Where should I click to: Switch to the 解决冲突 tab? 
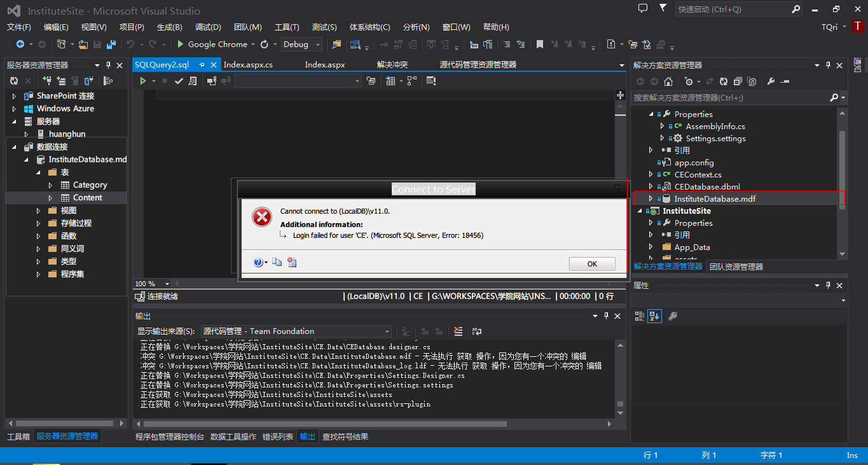coord(392,65)
